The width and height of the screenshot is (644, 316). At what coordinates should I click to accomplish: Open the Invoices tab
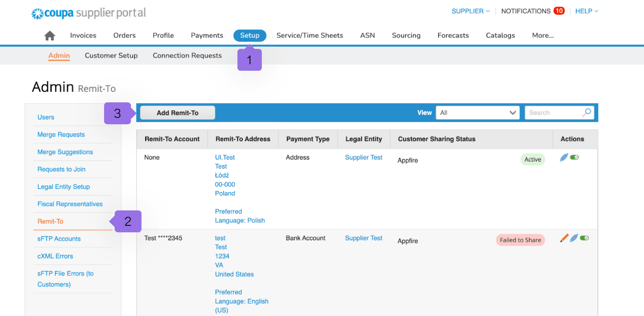(x=83, y=35)
